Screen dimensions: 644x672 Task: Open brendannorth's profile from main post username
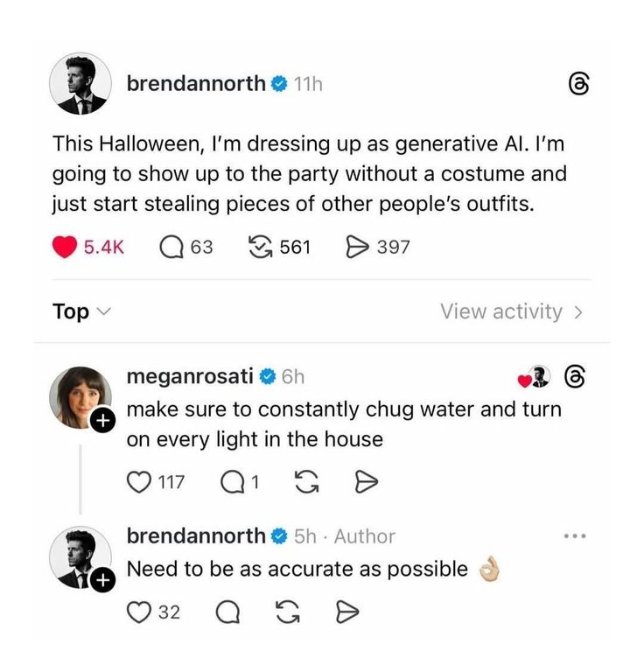click(x=196, y=84)
